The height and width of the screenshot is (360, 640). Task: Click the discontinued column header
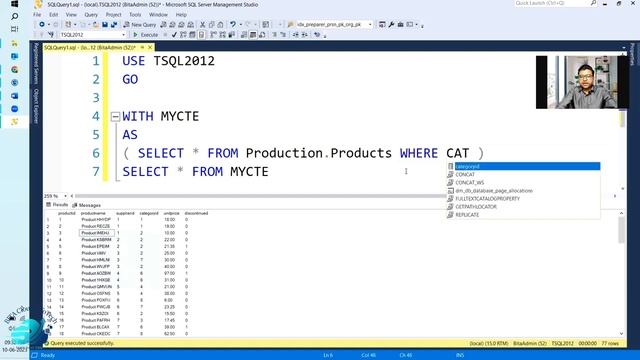click(x=196, y=213)
